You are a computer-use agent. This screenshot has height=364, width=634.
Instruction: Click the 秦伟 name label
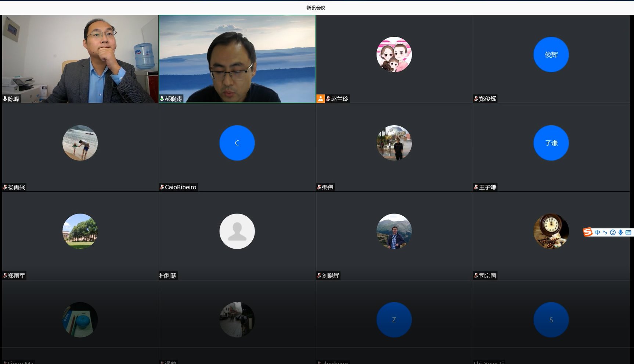[x=328, y=187]
